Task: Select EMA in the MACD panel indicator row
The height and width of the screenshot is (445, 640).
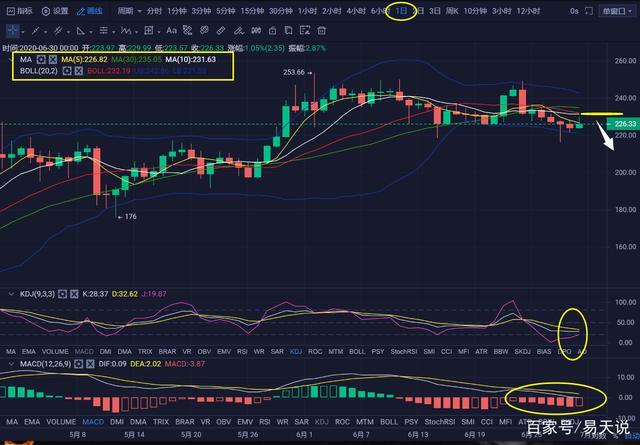Action: coord(32,422)
